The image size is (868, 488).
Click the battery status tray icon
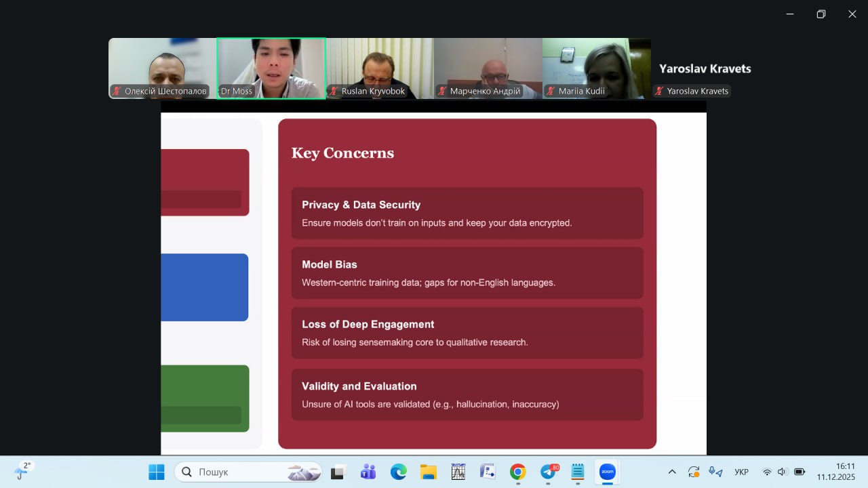800,472
